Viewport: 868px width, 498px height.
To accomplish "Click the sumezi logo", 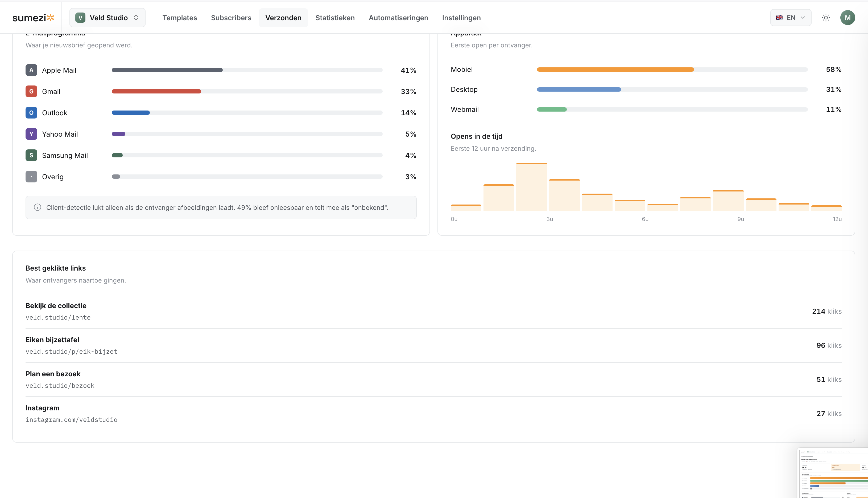I will (x=33, y=18).
